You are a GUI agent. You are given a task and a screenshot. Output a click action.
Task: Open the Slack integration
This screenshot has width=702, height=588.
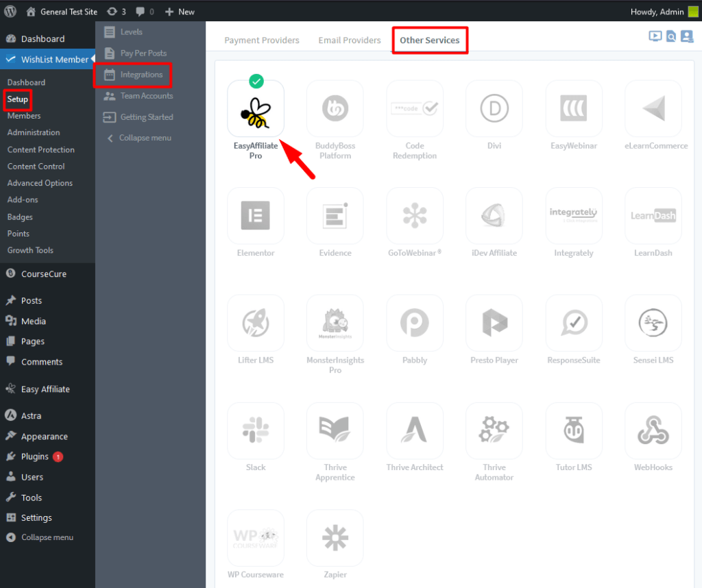tap(256, 430)
